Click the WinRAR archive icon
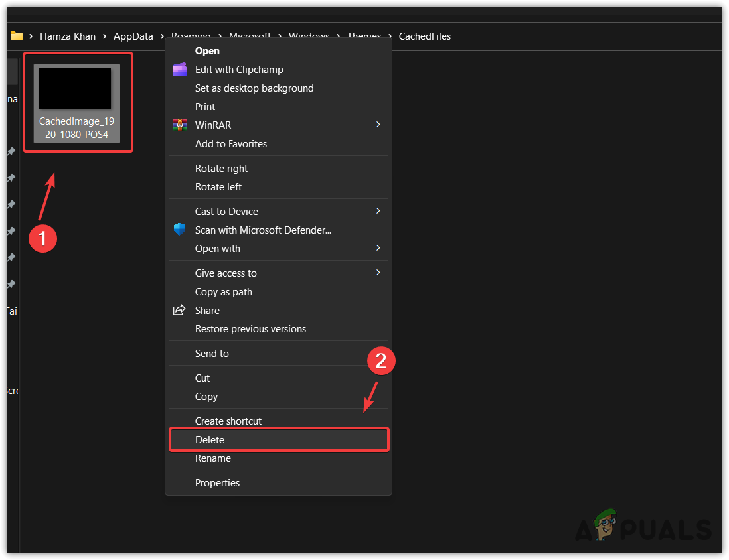The height and width of the screenshot is (560, 729). [179, 125]
